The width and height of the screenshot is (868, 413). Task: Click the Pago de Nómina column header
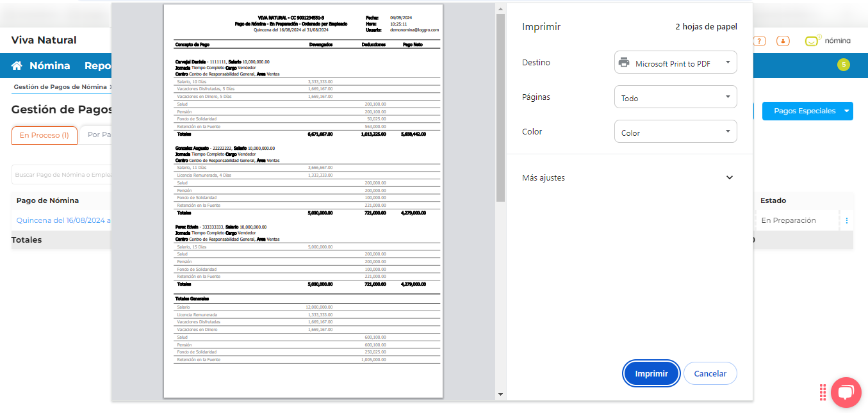point(48,200)
